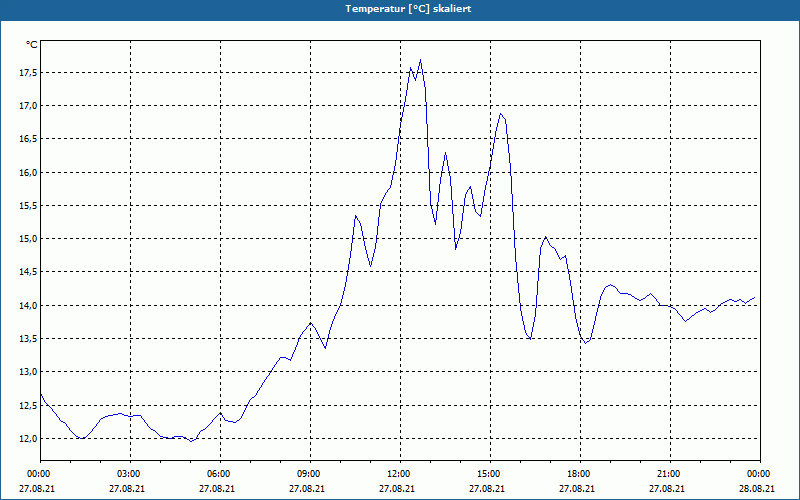Viewport: 800px width, 500px height.
Task: Click the 28.08.21 date label
Action: point(757,489)
